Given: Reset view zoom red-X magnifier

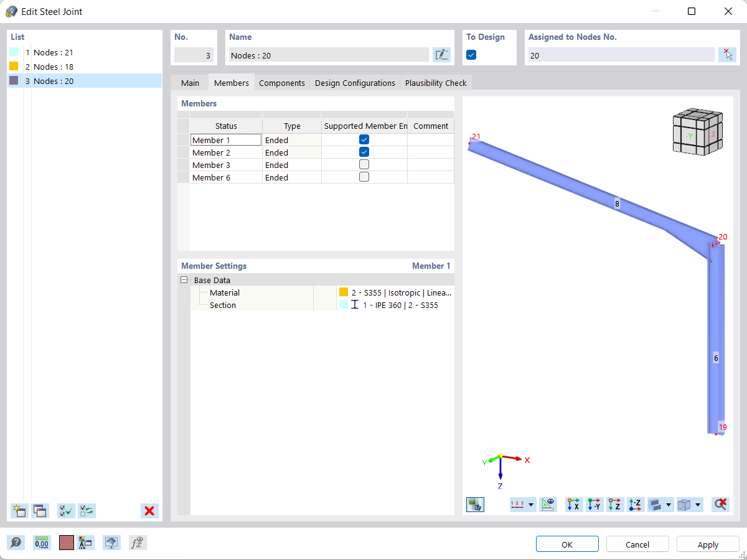Looking at the screenshot, I should click(x=720, y=505).
